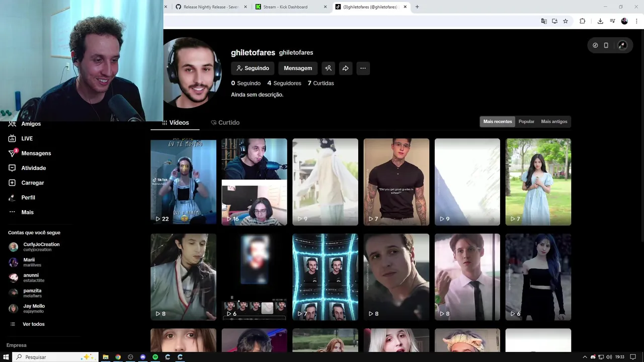Open Chrome extensions puzzle icon
Viewport: 644px width, 362px height.
tap(583, 21)
